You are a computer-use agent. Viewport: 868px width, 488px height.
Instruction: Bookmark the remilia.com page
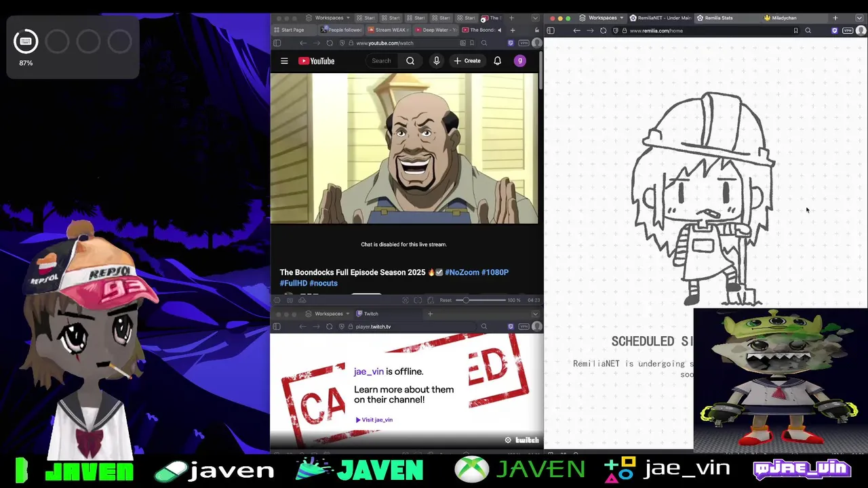(795, 30)
